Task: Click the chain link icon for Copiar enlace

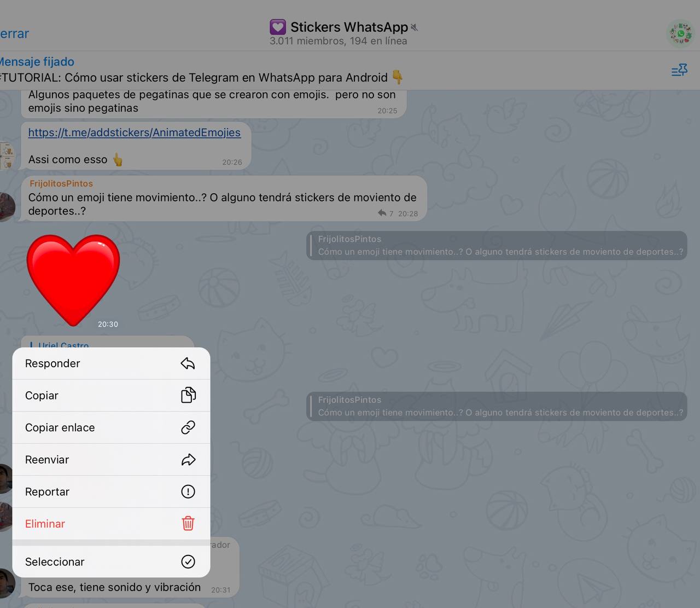Action: point(188,427)
